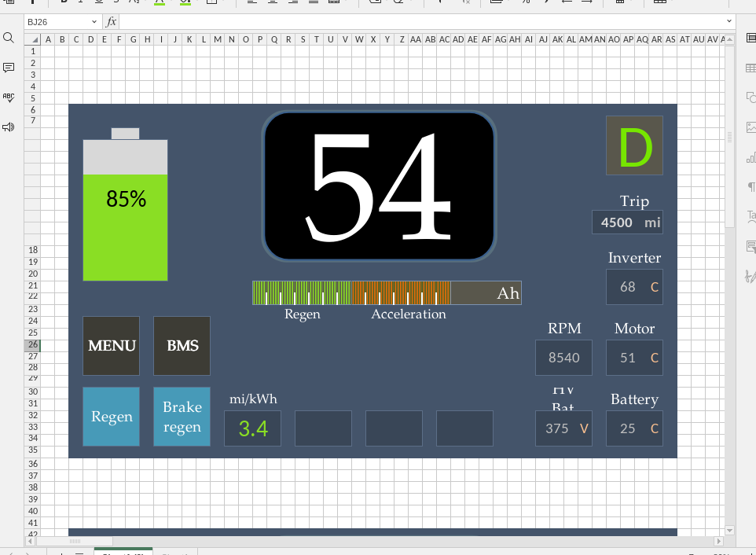Click the pilcrow paragraph icon in right sidebar
This screenshot has height=555, width=756.
(x=750, y=186)
